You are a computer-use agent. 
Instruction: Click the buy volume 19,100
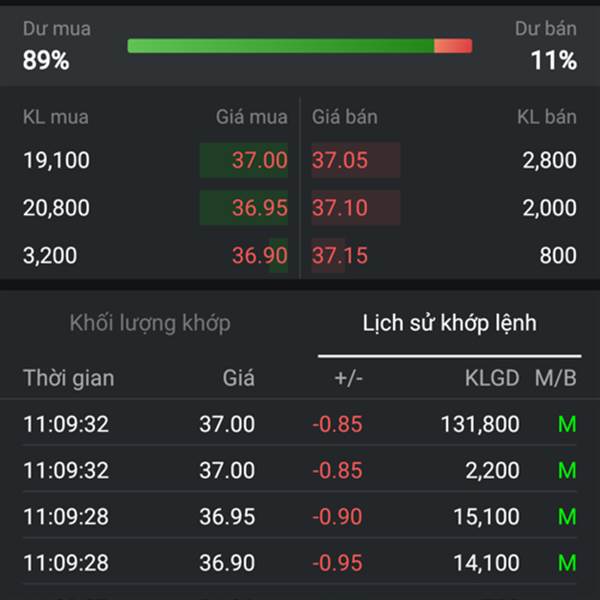click(56, 160)
